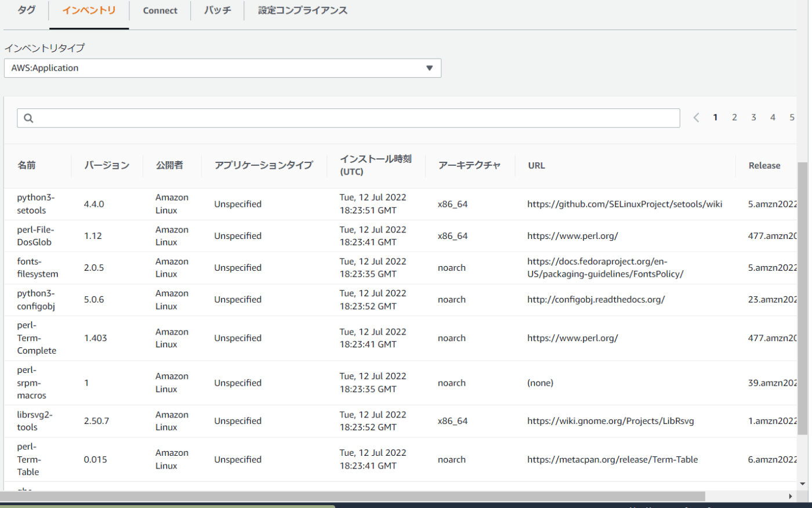
Task: Click Unspecified in python3-configobj row
Action: click(238, 300)
